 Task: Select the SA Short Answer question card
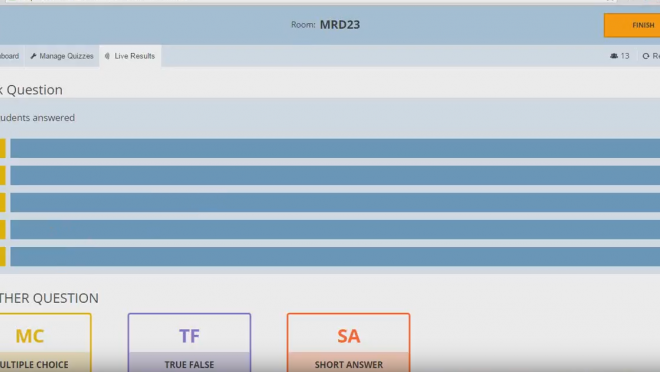point(349,343)
